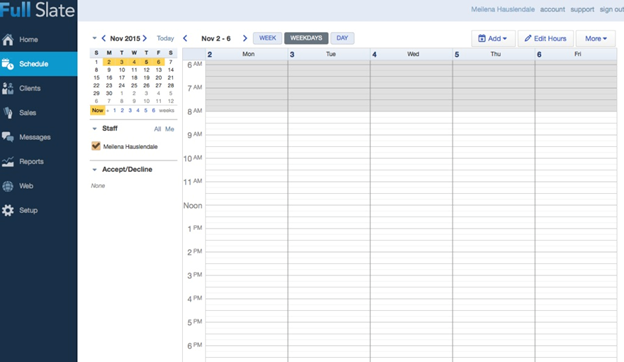Select All staff link
Screen dimensions: 624x362
tap(158, 129)
